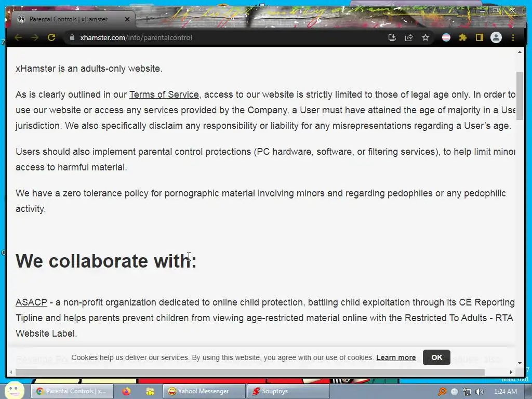Click the install/download page icon in the address bar

tap(392, 37)
